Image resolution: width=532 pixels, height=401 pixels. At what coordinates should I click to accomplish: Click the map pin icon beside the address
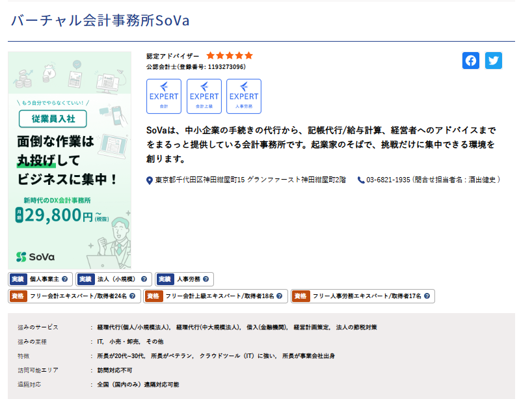[x=150, y=180]
